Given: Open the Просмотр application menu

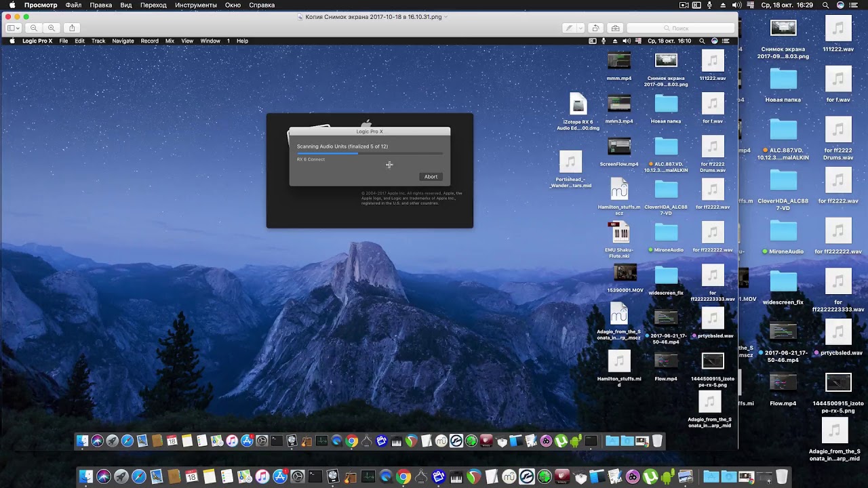Looking at the screenshot, I should [41, 5].
